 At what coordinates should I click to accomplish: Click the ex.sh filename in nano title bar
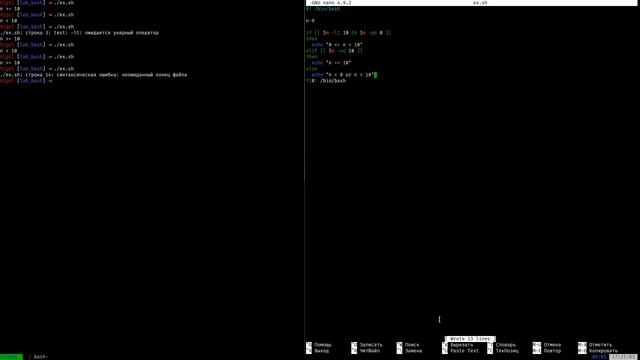480,3
